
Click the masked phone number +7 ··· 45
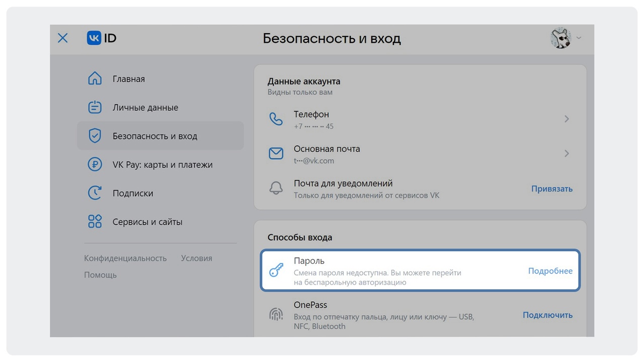313,126
